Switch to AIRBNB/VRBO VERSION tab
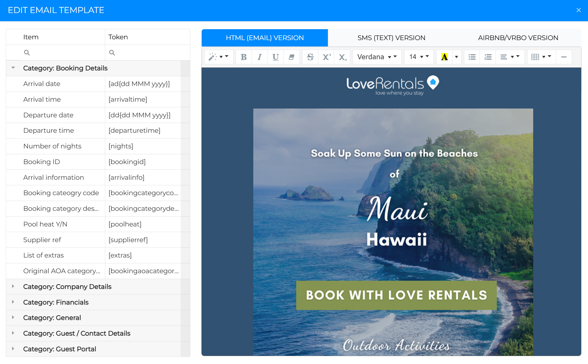 tap(518, 38)
